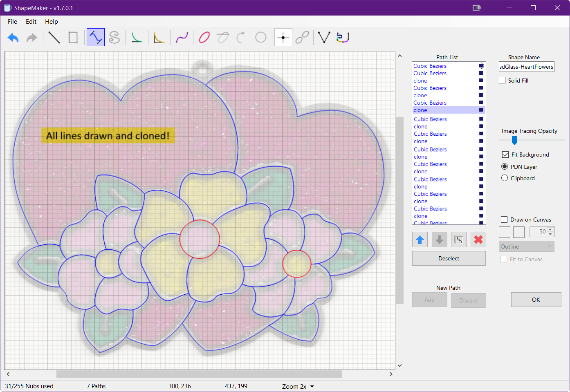Viewport: 570px width, 392px height.
Task: Click the Shape Name text field
Action: 527,67
